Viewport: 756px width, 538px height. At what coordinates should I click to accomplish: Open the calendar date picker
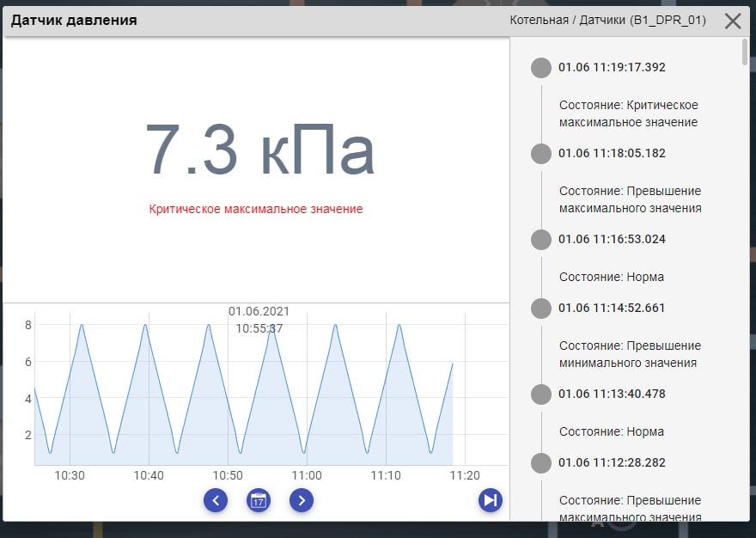(259, 500)
